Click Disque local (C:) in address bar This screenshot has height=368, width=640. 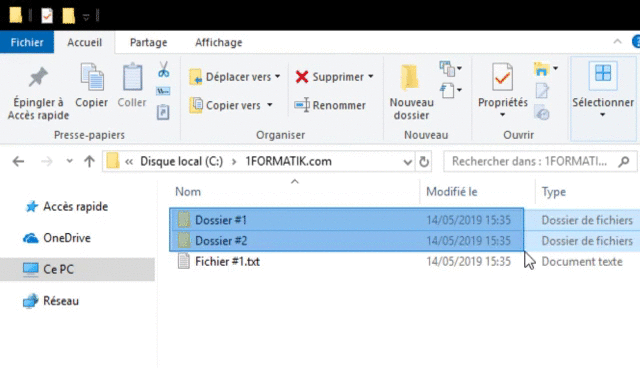[182, 161]
